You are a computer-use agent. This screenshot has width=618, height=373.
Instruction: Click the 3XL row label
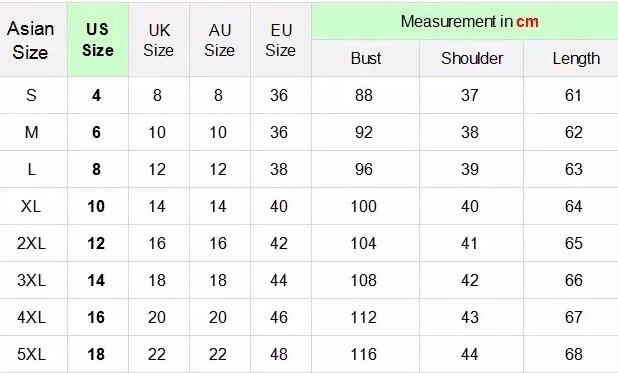coord(32,280)
